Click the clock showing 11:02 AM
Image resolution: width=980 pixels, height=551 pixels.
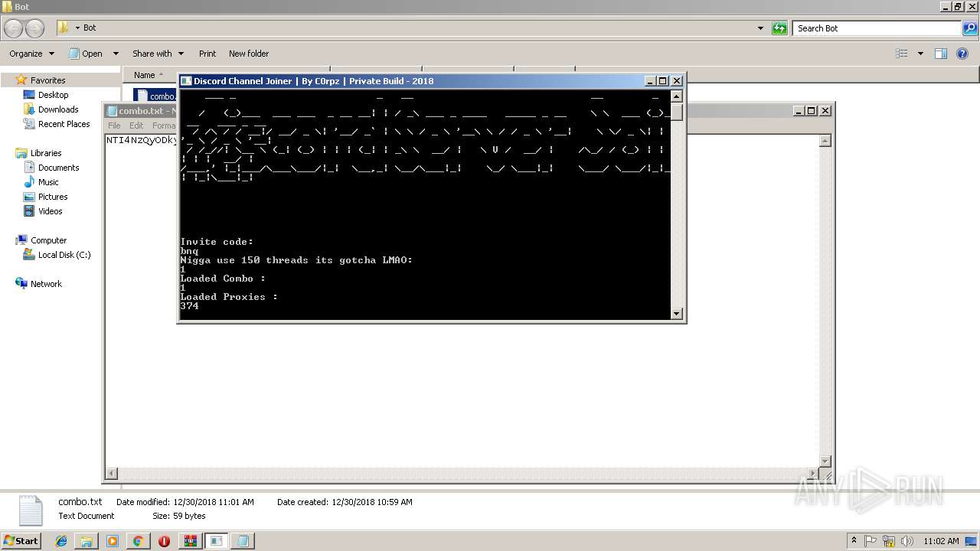941,540
